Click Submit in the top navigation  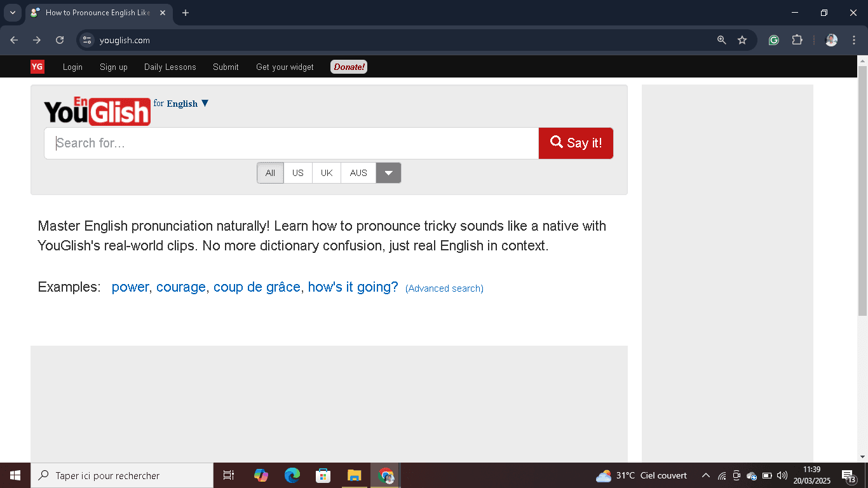pyautogui.click(x=225, y=67)
